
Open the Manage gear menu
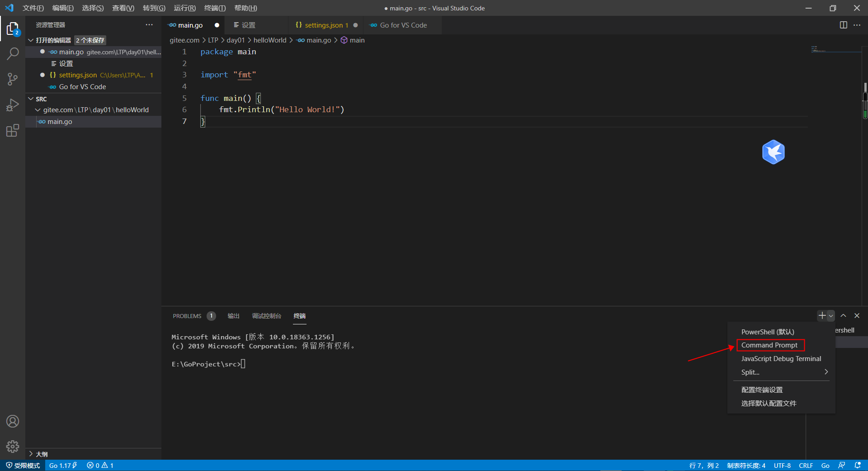13,447
